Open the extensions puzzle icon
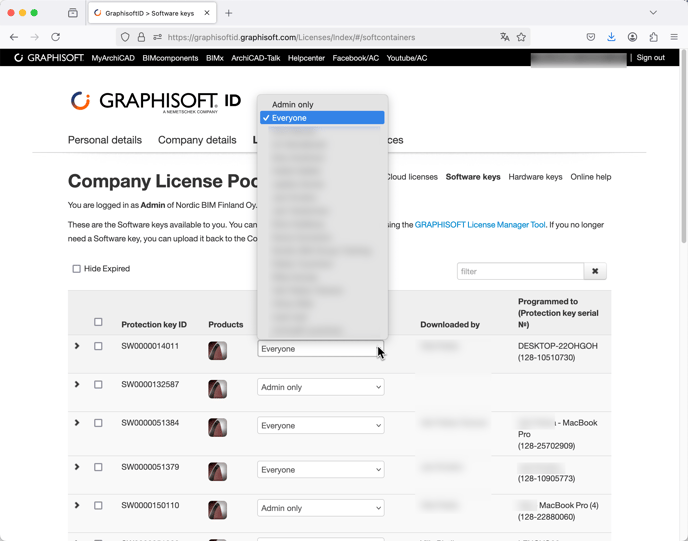This screenshot has width=688, height=541. (653, 37)
